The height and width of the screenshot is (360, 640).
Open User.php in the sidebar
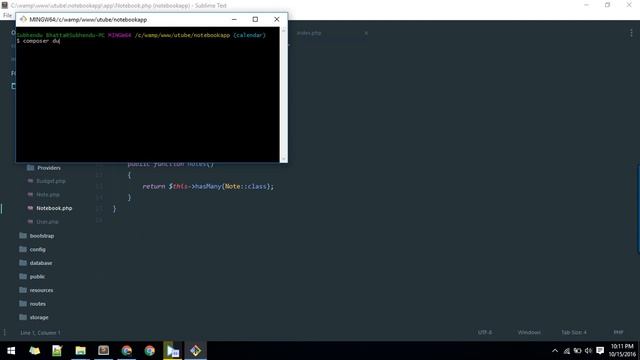(47, 222)
